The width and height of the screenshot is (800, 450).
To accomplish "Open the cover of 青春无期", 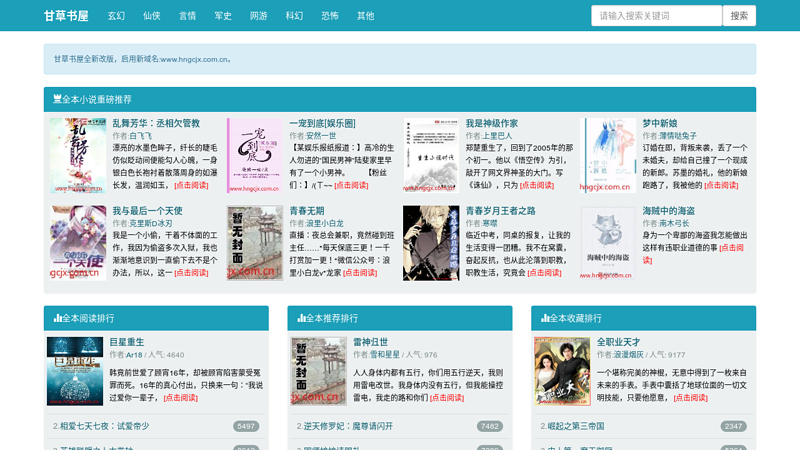I will click(255, 243).
